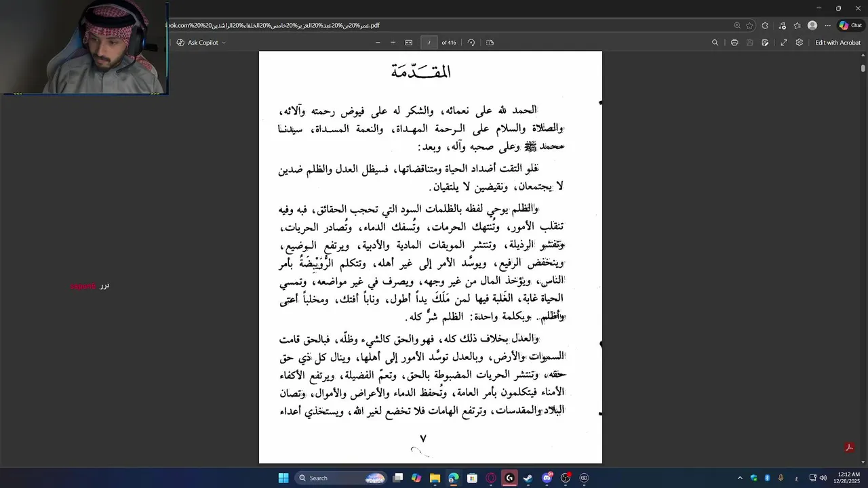Open Microsoft Store from taskbar

pos(472,478)
